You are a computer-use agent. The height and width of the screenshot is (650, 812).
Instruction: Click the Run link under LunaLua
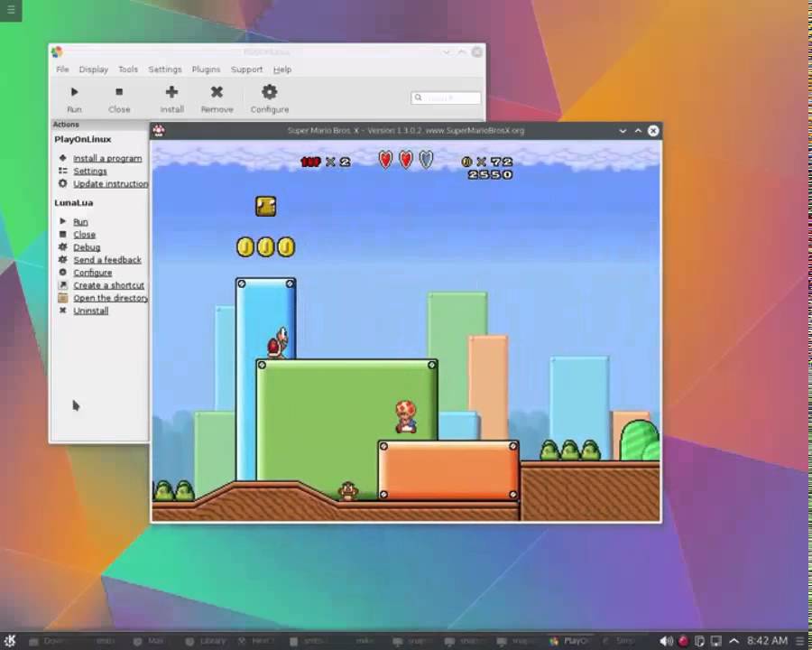click(x=80, y=222)
